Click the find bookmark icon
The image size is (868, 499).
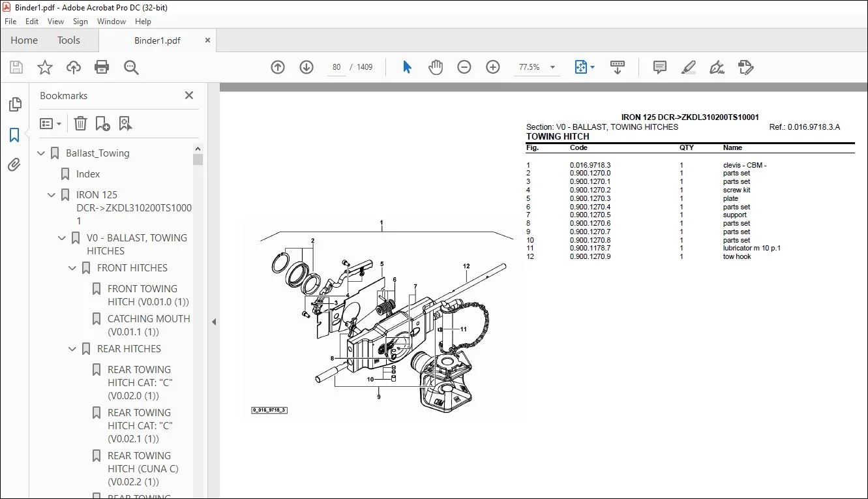pyautogui.click(x=125, y=123)
